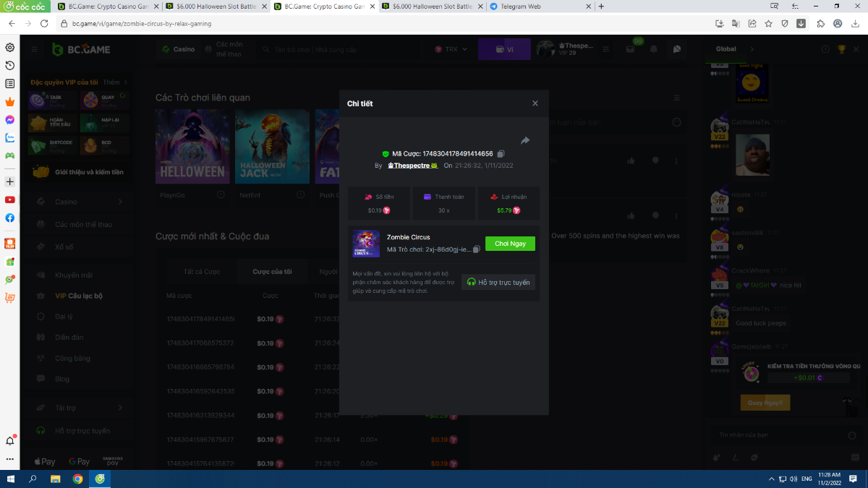Image resolution: width=868 pixels, height=488 pixels.
Task: Open Hỗ trợ trực tuyến live support
Action: click(x=498, y=282)
